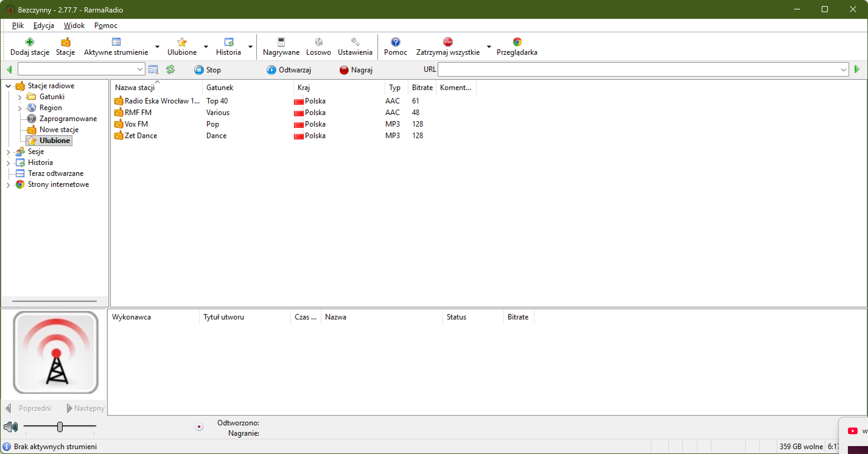
Task: Click the volume slider handle
Action: tap(60, 427)
